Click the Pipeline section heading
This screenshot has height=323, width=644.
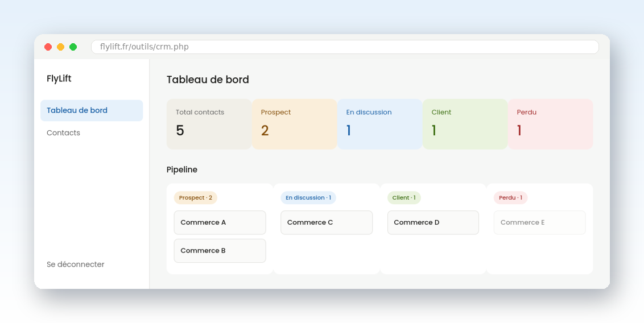click(182, 169)
